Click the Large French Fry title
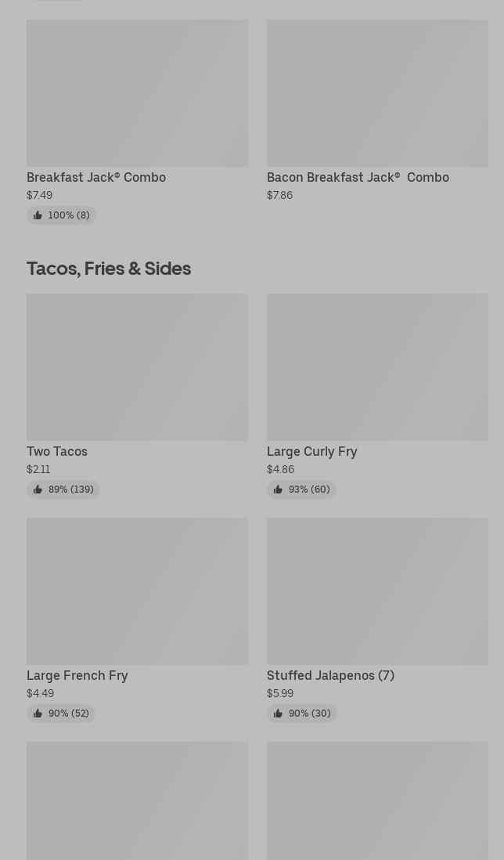The width and height of the screenshot is (504, 860). 77,675
